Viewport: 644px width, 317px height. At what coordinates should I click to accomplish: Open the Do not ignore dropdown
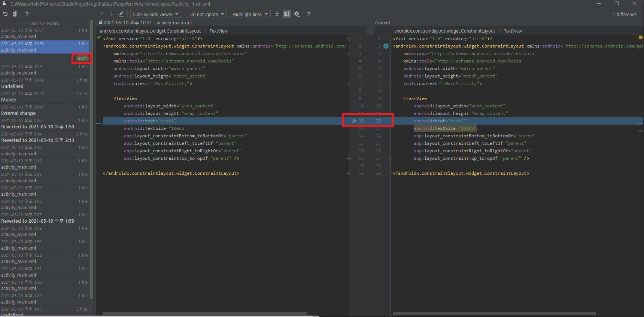point(207,14)
